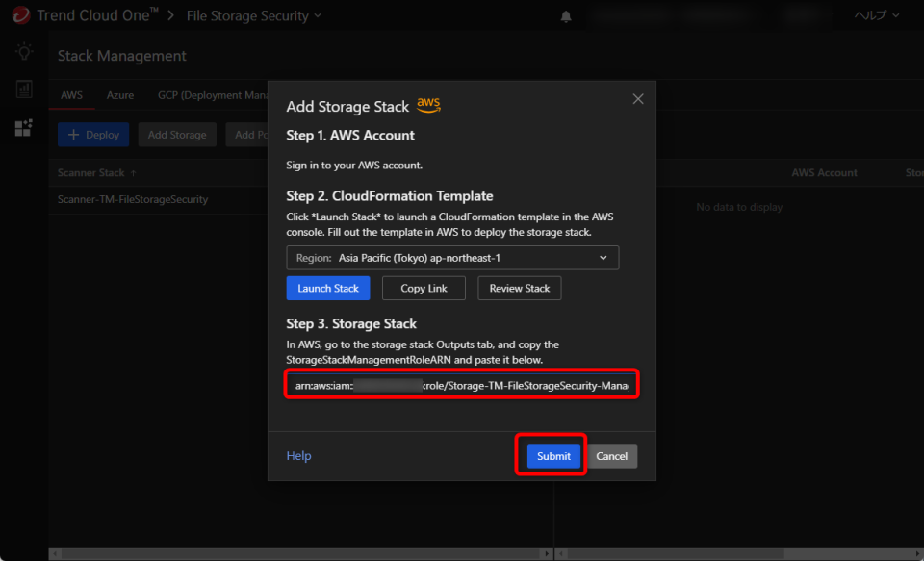This screenshot has height=561, width=924.
Task: Click the horizontal scrollbar right arrow
Action: (x=545, y=552)
